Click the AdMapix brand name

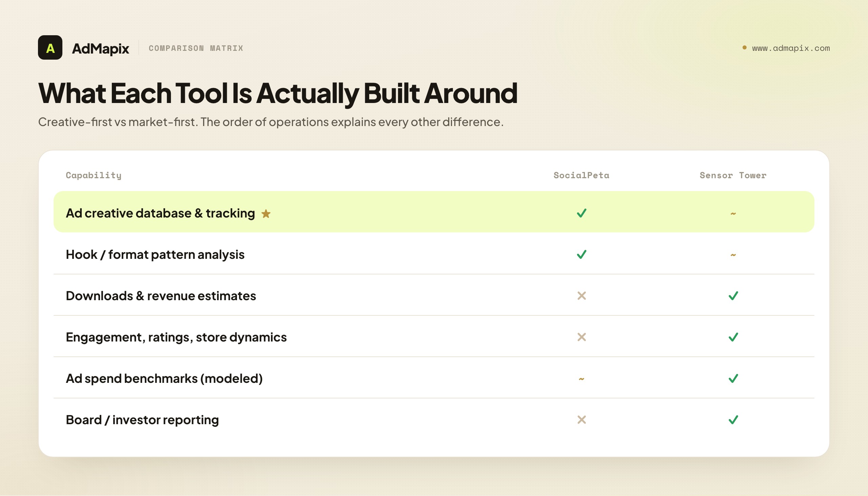[101, 48]
